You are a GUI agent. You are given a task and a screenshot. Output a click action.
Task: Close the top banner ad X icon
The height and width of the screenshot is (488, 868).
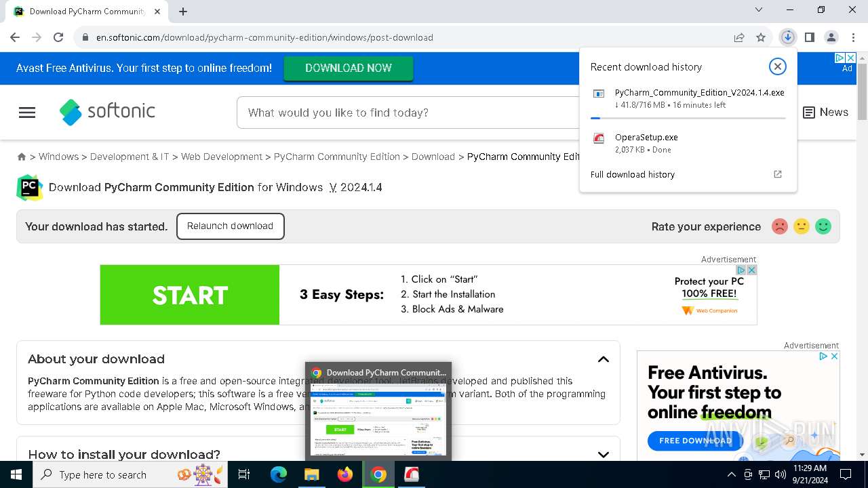click(x=850, y=58)
